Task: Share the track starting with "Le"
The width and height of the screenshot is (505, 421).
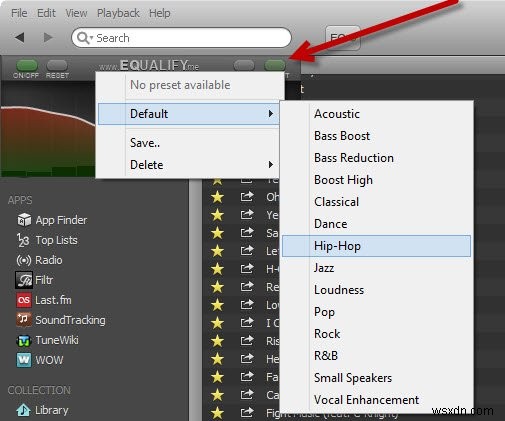Action: pyautogui.click(x=247, y=251)
